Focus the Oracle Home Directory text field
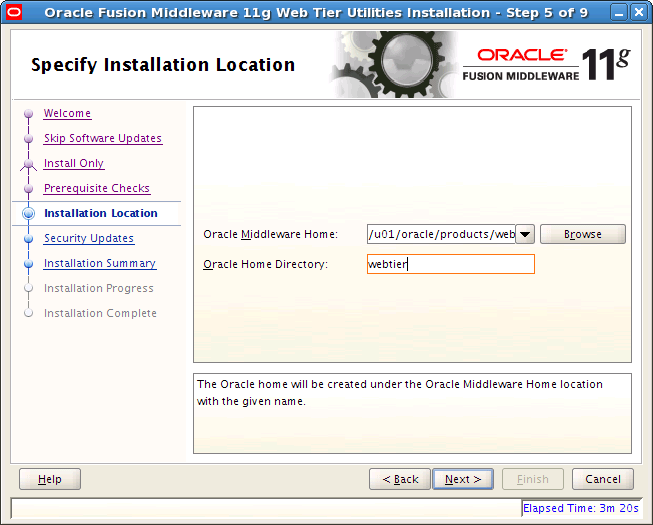653x525 pixels. (451, 264)
